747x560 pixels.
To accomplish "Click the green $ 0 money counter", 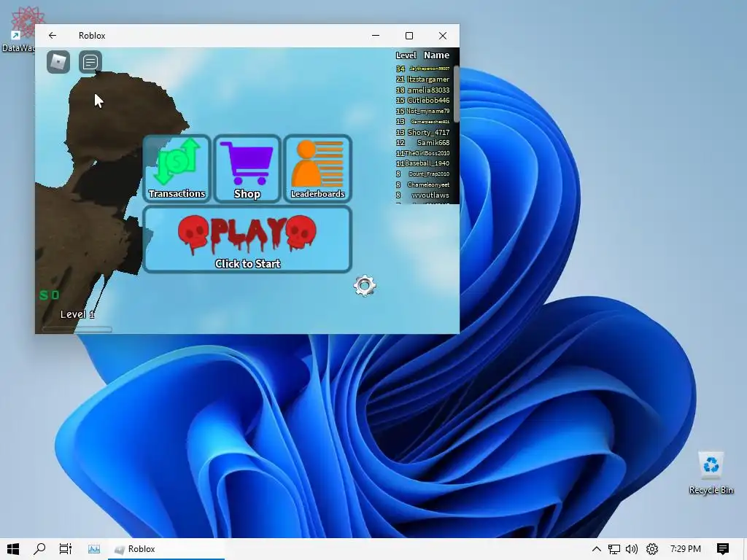I will click(x=50, y=295).
